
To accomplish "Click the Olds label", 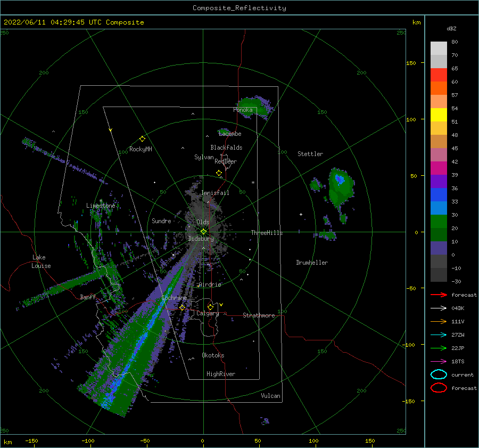I will coord(203,222).
